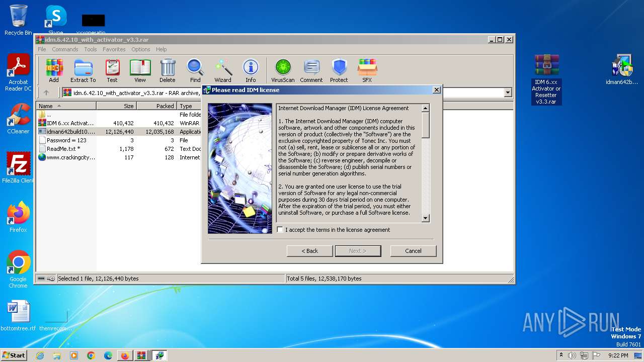Click the Extract To toolbar icon
Viewport: 644px width, 362px height.
click(x=83, y=70)
